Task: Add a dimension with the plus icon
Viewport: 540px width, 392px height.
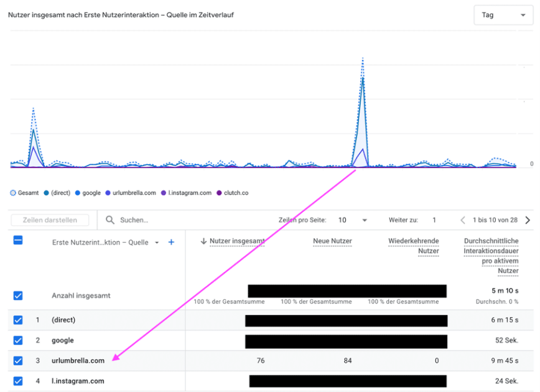Action: click(171, 242)
